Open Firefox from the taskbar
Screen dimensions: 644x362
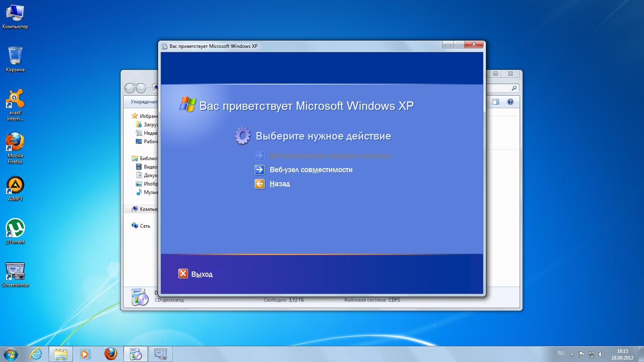[x=111, y=354]
